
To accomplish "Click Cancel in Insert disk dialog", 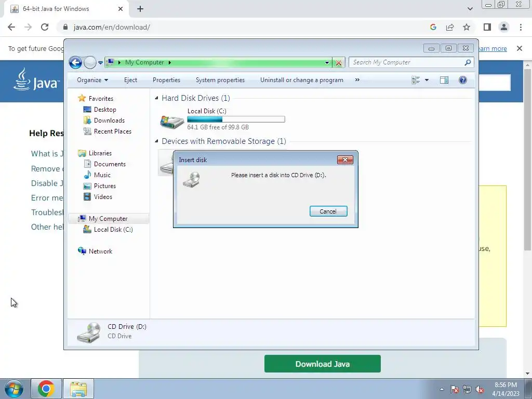I will coord(328,211).
